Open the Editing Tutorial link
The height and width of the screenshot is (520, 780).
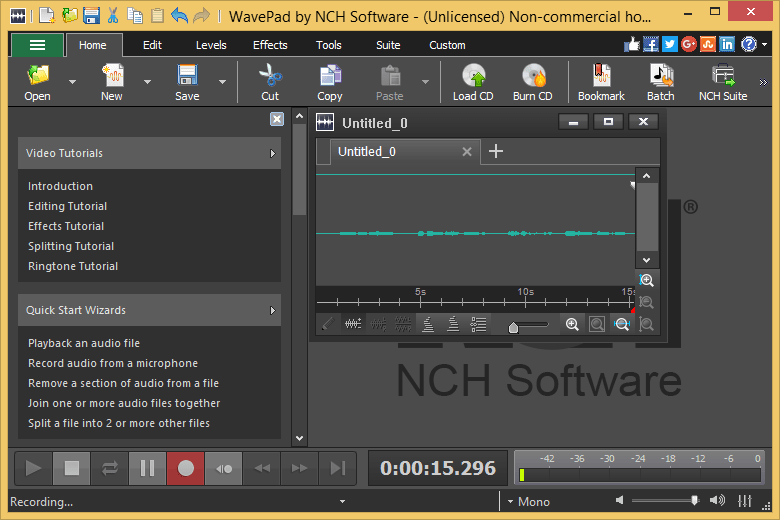click(68, 206)
